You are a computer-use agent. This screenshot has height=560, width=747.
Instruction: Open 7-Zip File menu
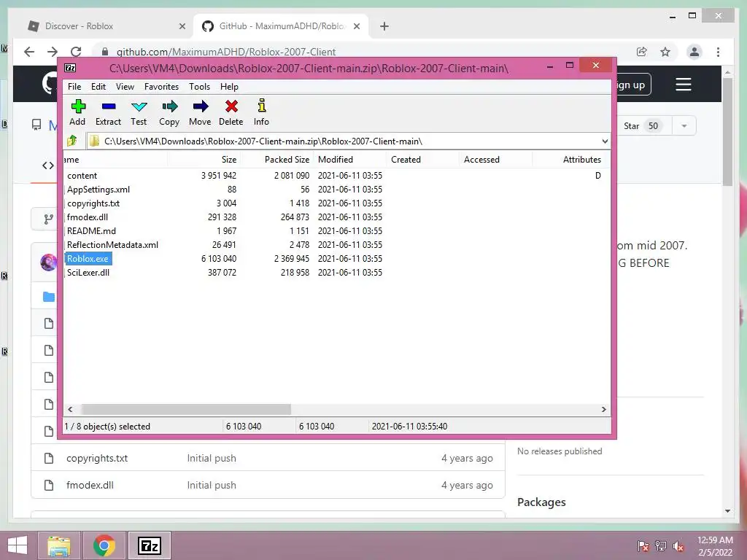74,87
